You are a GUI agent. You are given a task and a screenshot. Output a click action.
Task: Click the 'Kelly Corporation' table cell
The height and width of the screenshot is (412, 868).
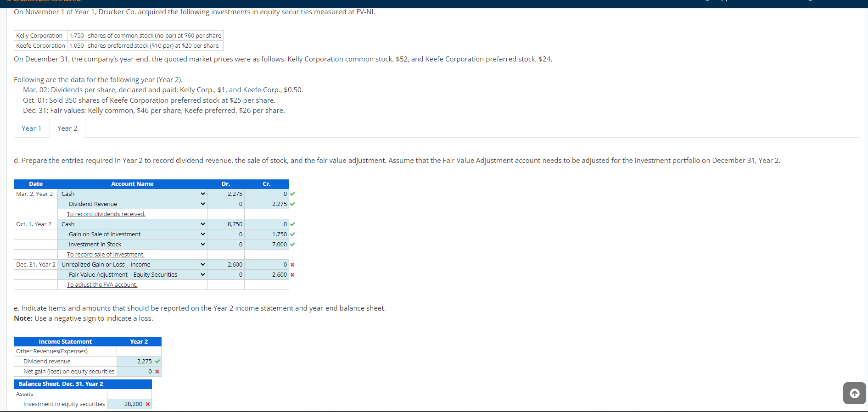click(40, 36)
